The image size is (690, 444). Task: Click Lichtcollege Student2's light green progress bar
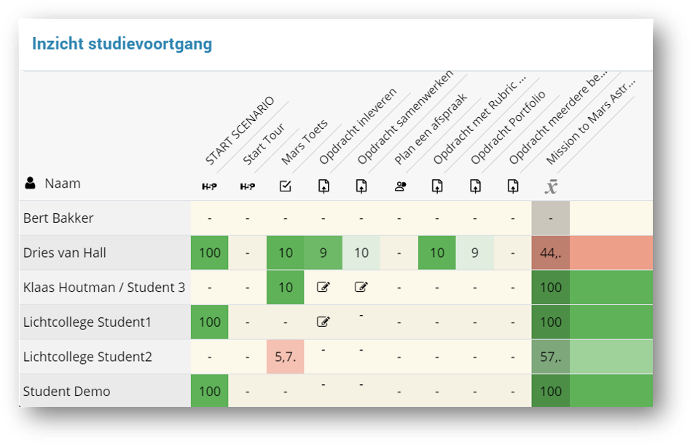click(x=610, y=357)
